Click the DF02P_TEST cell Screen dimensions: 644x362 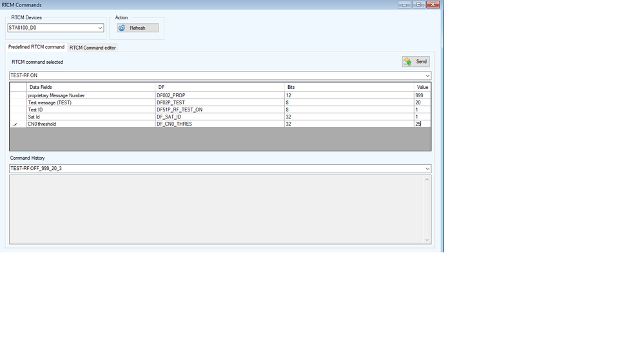[x=220, y=102]
